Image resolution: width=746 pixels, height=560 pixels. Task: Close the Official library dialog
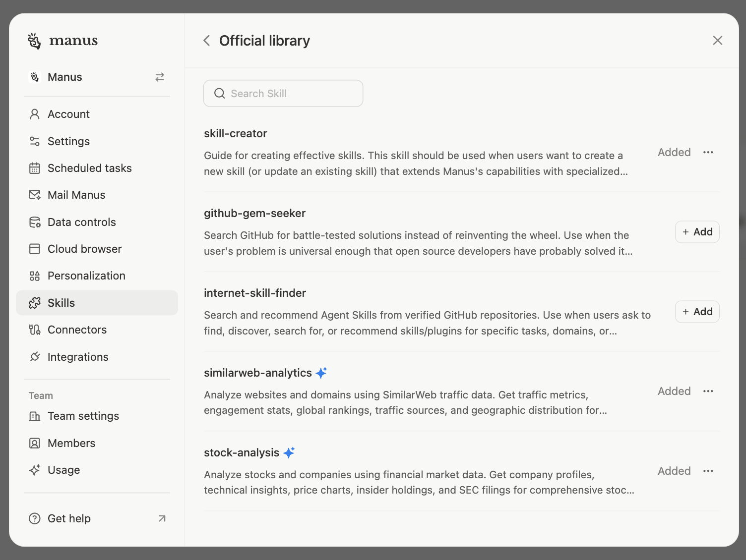click(718, 41)
